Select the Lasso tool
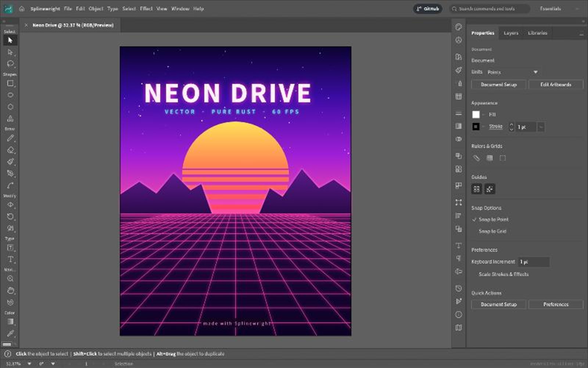This screenshot has width=588, height=368. [10, 64]
